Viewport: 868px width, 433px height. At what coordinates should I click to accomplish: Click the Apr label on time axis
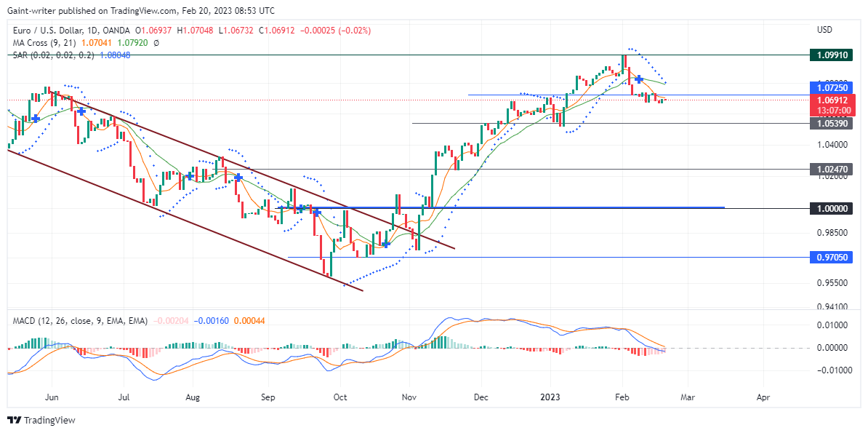coord(763,397)
